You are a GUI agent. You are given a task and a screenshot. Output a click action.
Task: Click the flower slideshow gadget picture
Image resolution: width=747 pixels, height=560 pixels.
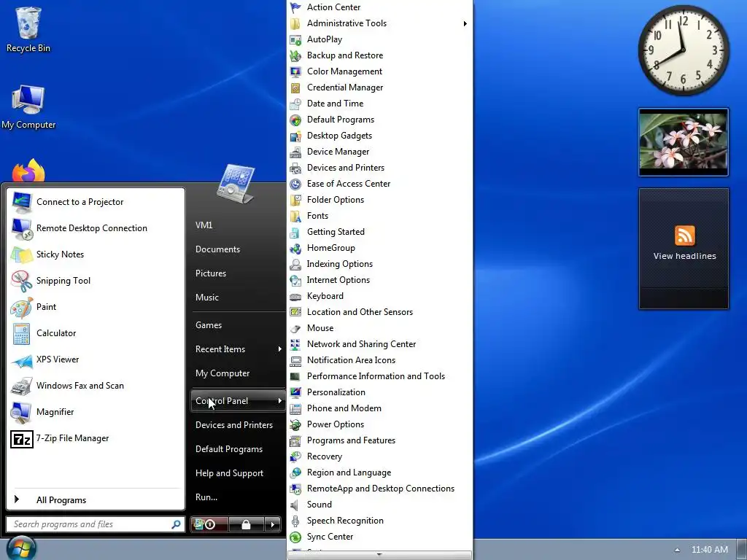point(684,142)
